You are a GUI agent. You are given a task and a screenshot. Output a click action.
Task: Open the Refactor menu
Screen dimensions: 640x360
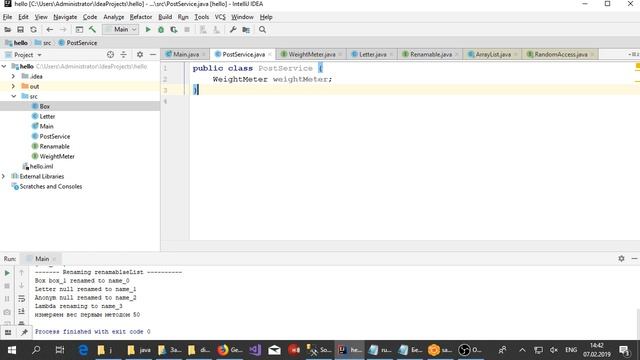[141, 17]
